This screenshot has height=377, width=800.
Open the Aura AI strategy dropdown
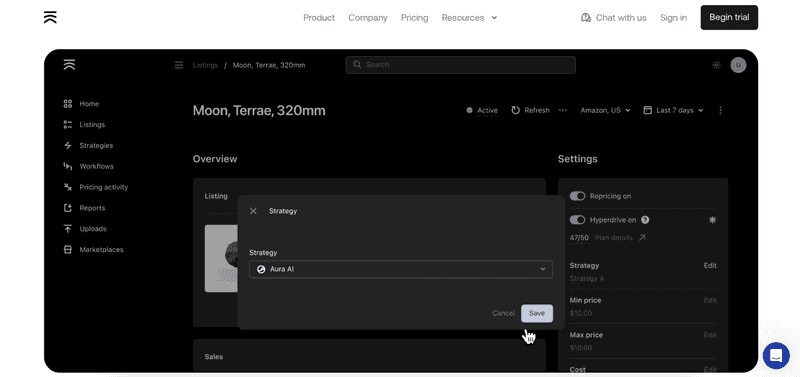click(x=401, y=269)
